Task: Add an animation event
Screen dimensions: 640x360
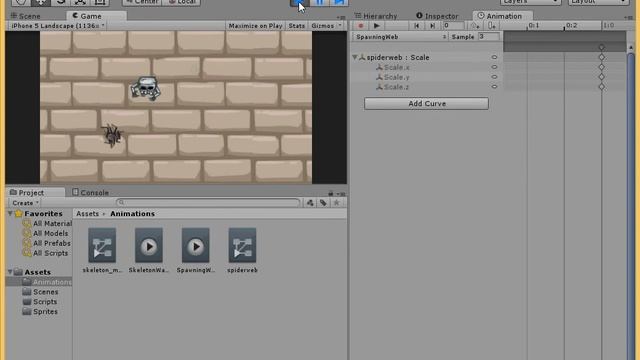Action: (491, 26)
